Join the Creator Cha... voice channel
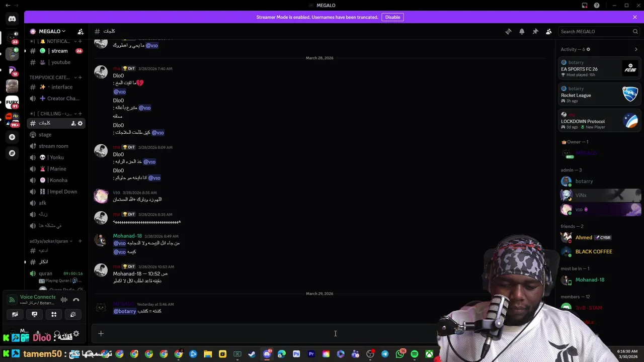644x362 pixels. point(56,99)
